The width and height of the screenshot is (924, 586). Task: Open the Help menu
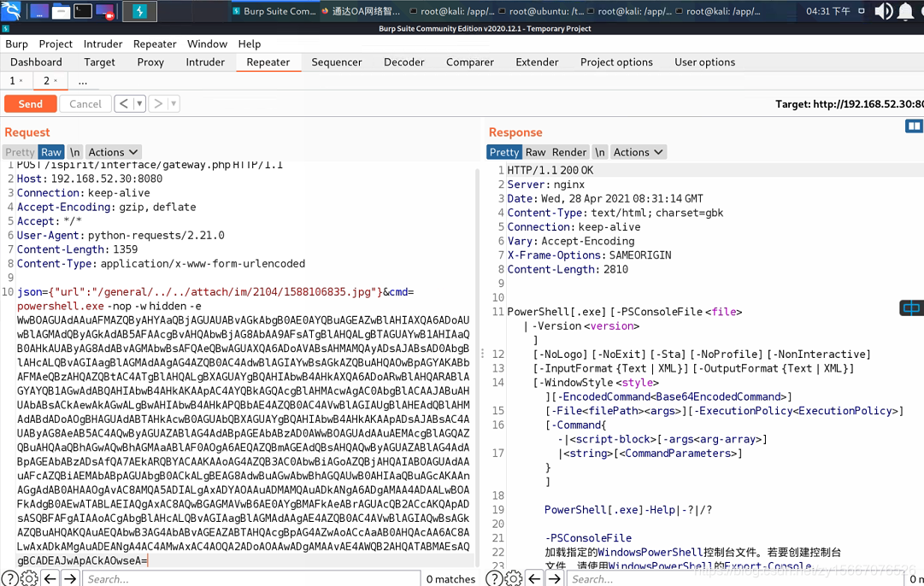(x=250, y=44)
